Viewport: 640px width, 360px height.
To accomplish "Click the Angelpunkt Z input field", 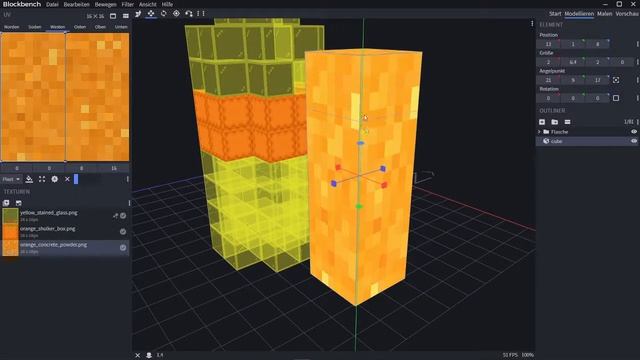I will click(598, 80).
